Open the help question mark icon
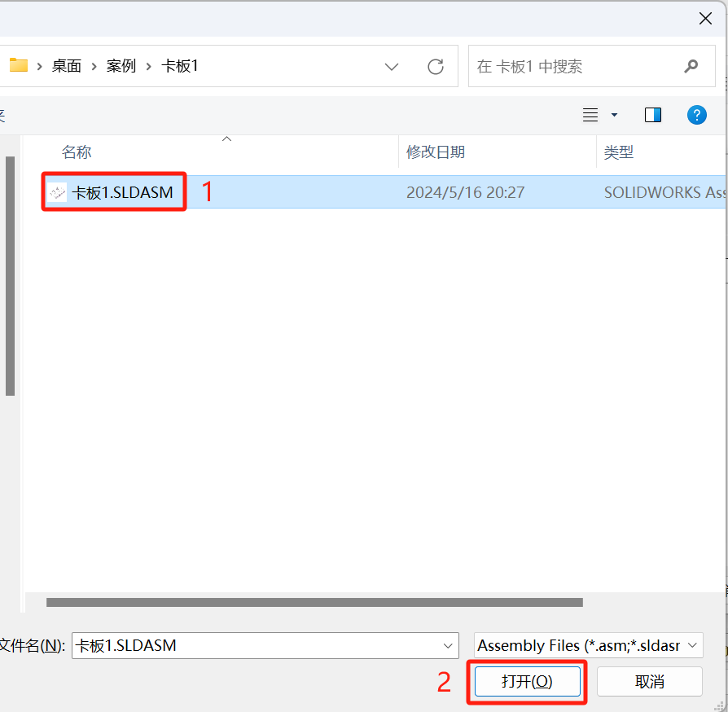This screenshot has height=712, width=728. click(696, 115)
